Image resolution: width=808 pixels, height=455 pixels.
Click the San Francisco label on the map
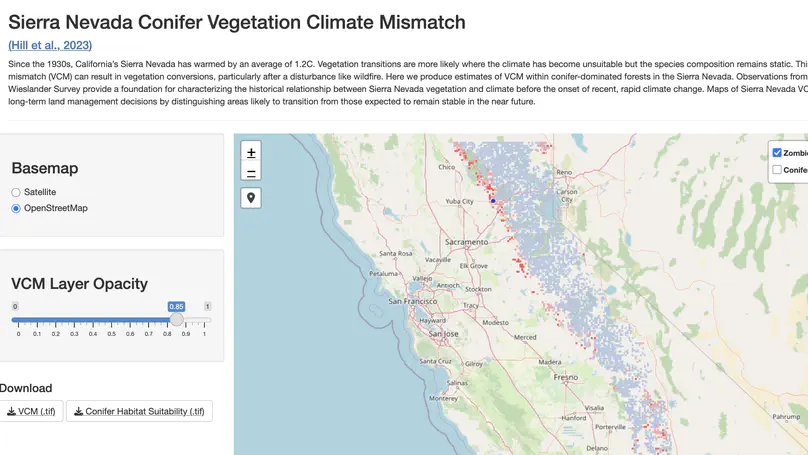413,301
